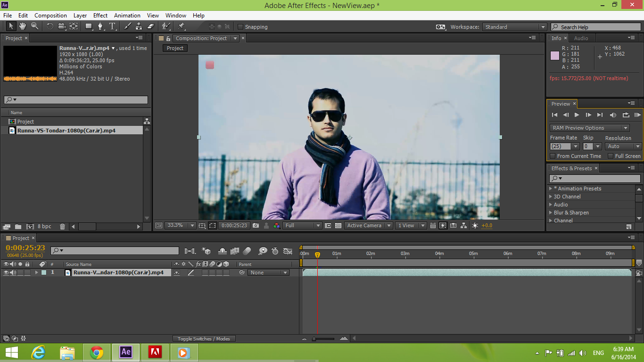Screen dimensions: 644x362
Task: Delete selected project item with trash
Action: (x=62, y=227)
